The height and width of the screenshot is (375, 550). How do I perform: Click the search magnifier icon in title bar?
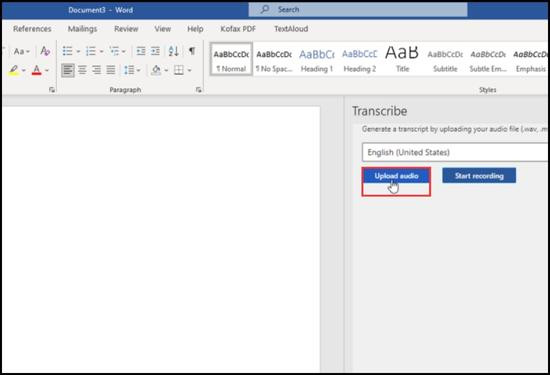[265, 9]
